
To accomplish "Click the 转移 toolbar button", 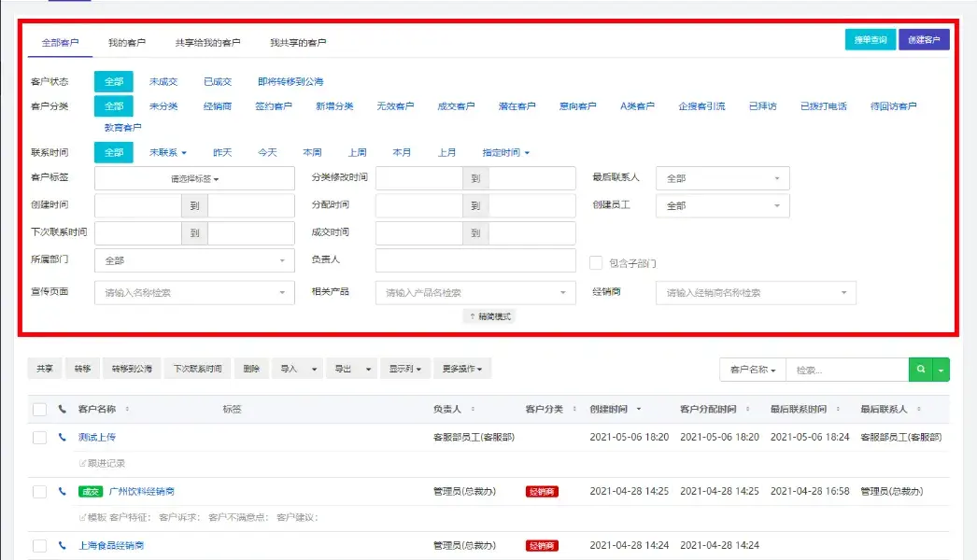I will point(82,369).
